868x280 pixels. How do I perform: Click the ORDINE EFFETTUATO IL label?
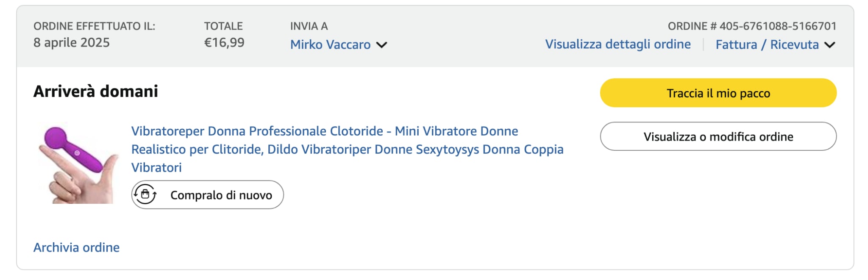click(x=94, y=26)
